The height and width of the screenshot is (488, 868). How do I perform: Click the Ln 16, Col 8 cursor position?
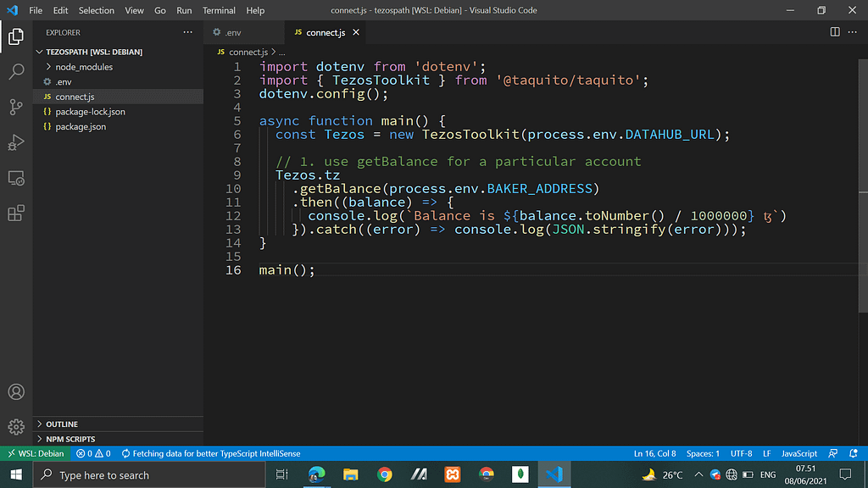655,453
